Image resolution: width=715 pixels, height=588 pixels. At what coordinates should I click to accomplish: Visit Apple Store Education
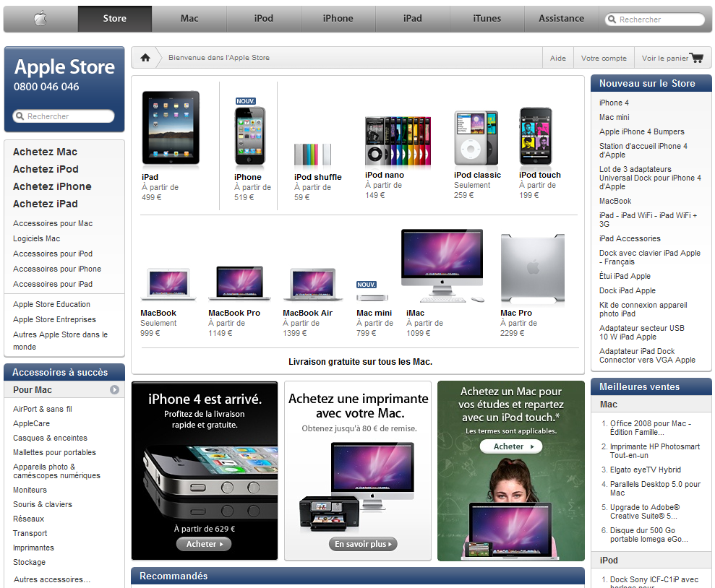point(51,304)
